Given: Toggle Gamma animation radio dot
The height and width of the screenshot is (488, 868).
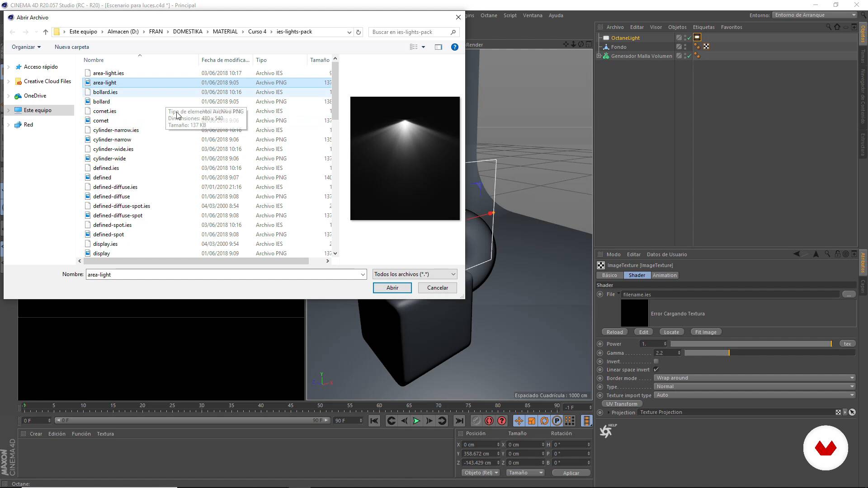Looking at the screenshot, I should click(600, 353).
